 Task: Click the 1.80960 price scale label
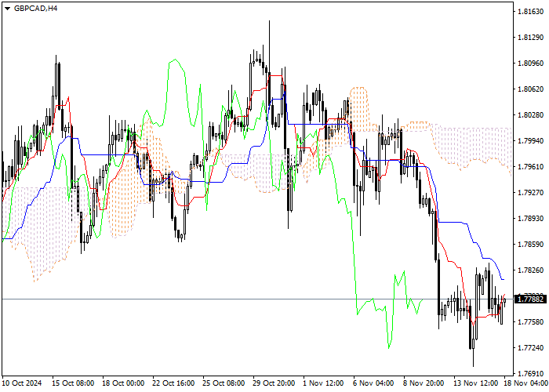pyautogui.click(x=530, y=64)
